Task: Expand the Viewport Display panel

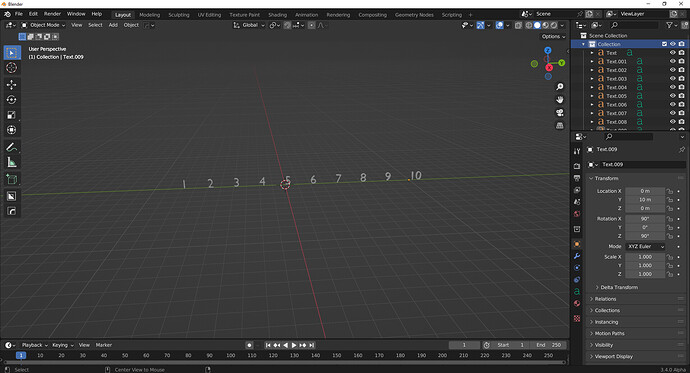Action: (635, 357)
